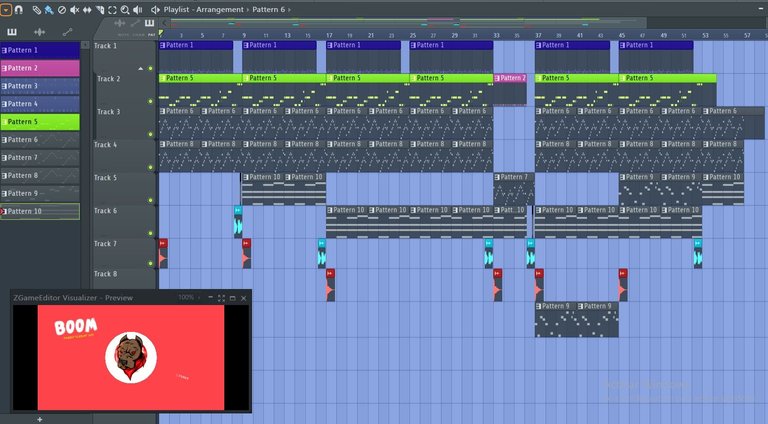Select Pattern 3 in the picker

pyautogui.click(x=40, y=86)
